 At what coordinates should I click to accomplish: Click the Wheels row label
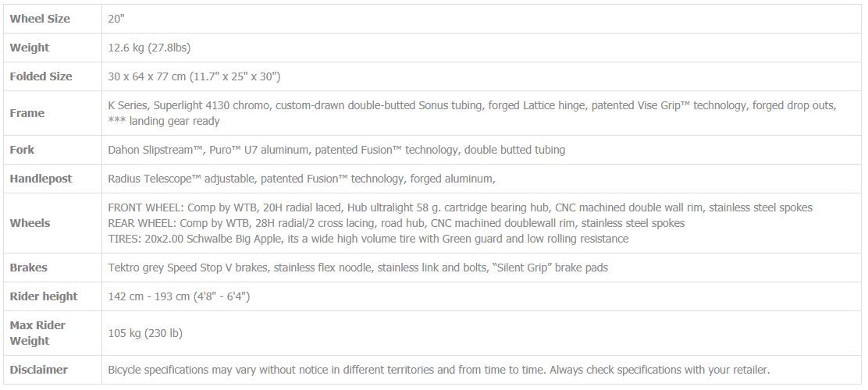(30, 223)
